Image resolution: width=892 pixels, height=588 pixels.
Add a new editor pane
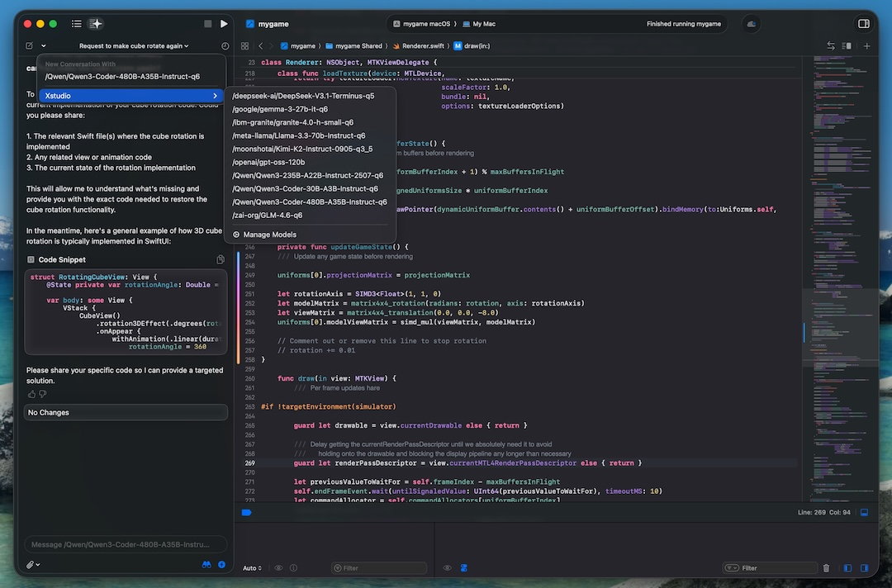(866, 46)
